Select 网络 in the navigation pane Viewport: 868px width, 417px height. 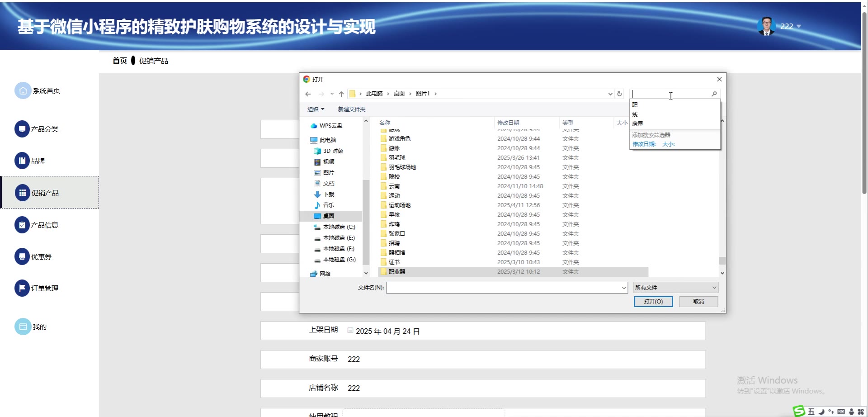pyautogui.click(x=321, y=274)
